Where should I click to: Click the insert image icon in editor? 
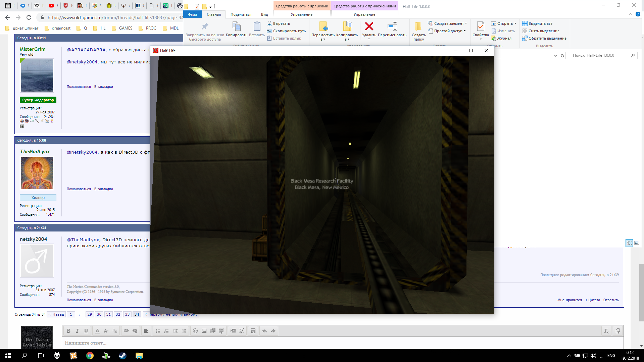[204, 331]
